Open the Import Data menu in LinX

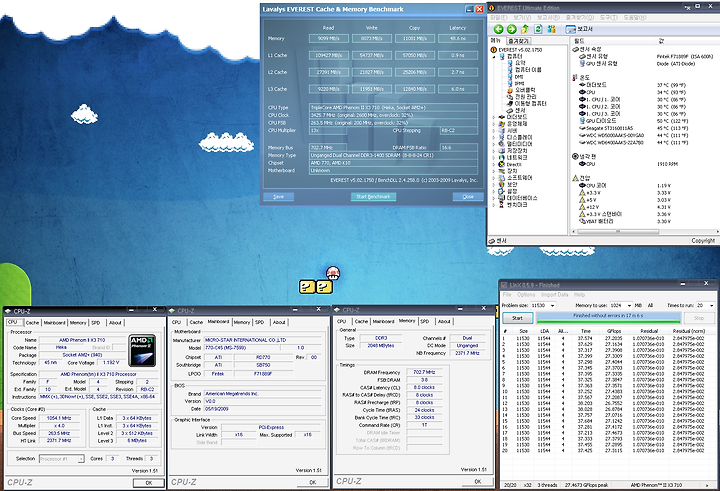click(x=554, y=295)
